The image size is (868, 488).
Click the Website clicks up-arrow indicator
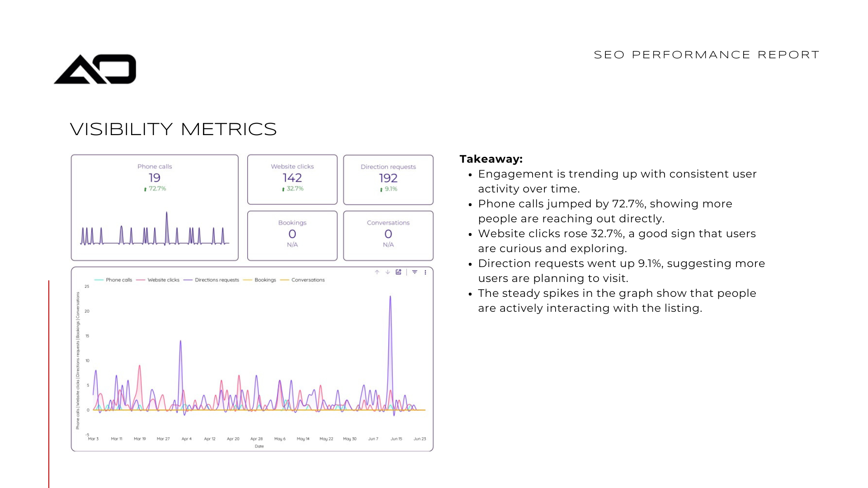coord(283,189)
